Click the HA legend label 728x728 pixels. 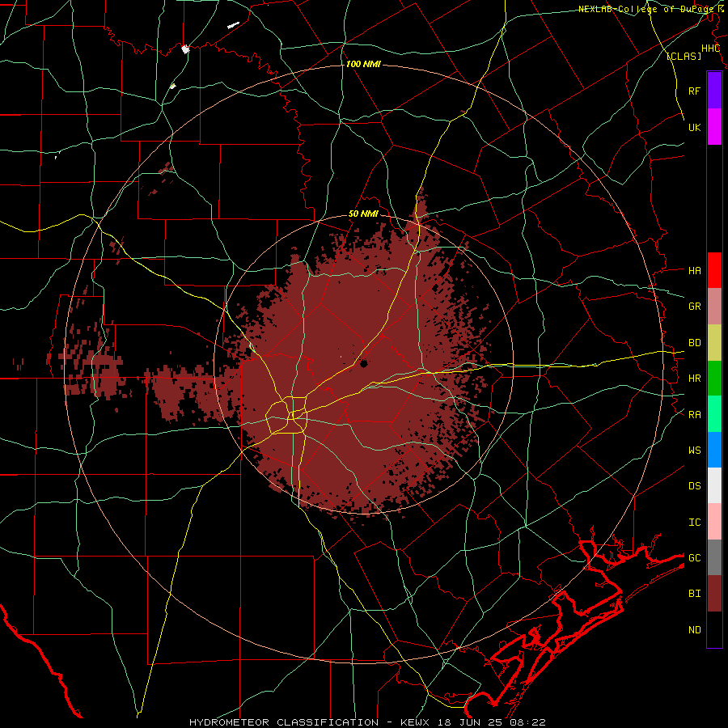click(x=694, y=270)
